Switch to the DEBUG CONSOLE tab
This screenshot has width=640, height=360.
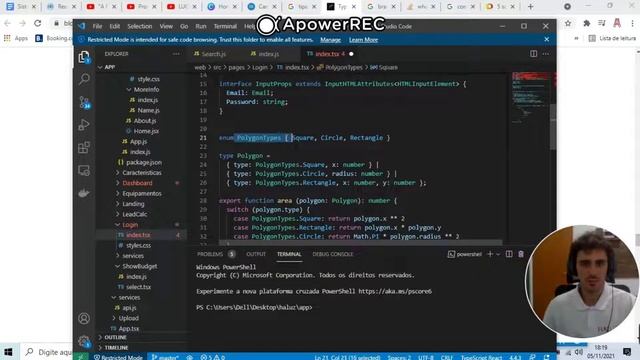(x=333, y=254)
